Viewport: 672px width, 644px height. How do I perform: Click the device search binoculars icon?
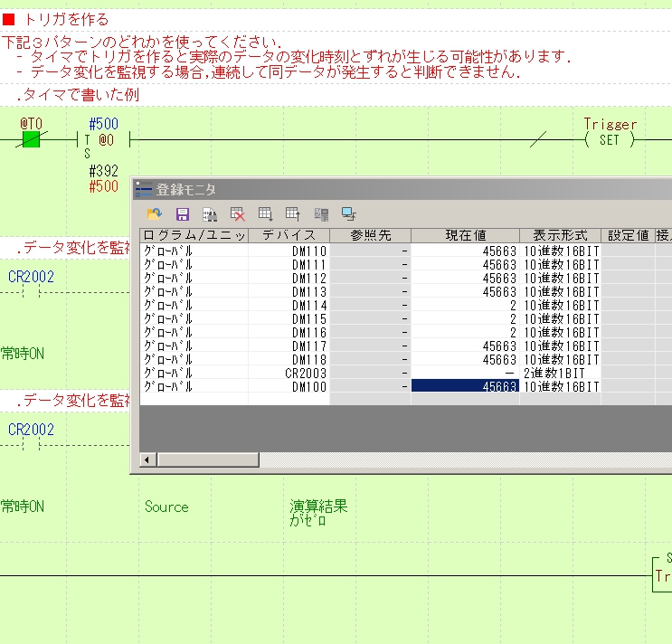click(x=210, y=214)
